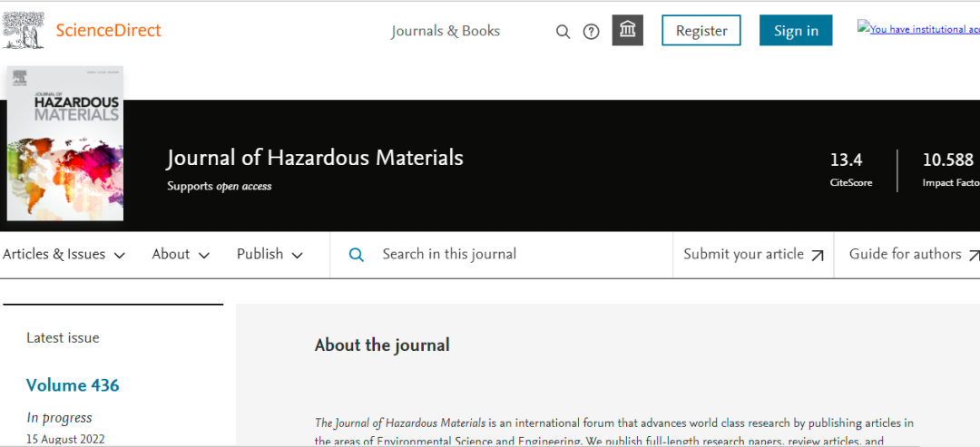Open Journals & Books in the header
980x447 pixels.
(x=446, y=31)
